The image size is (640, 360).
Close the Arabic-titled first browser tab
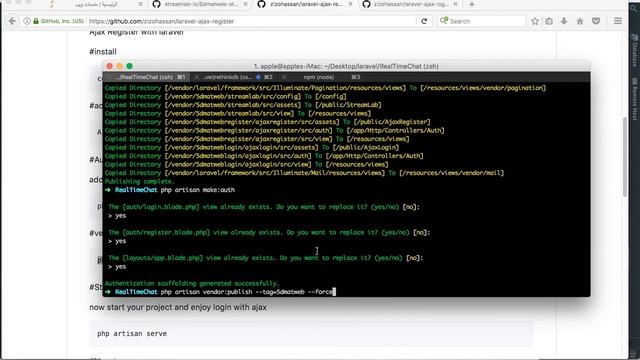tap(140, 4)
